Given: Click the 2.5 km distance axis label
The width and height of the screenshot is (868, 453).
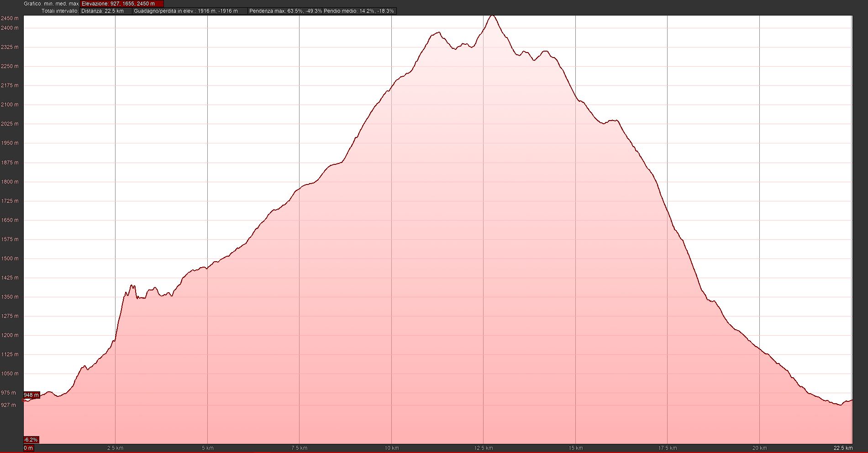Looking at the screenshot, I should pos(115,448).
